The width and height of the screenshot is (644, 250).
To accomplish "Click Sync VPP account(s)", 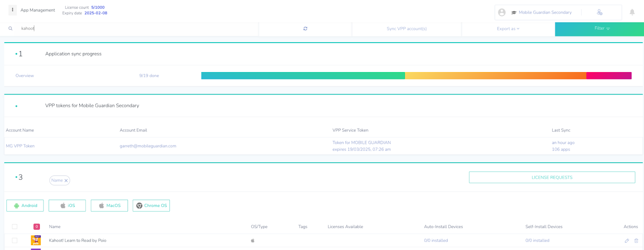I will click(x=407, y=29).
